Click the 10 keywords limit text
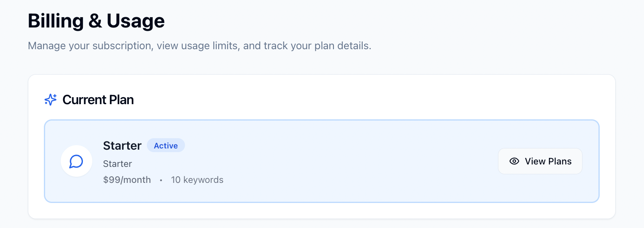Viewport: 644px width, 228px height. (197, 180)
